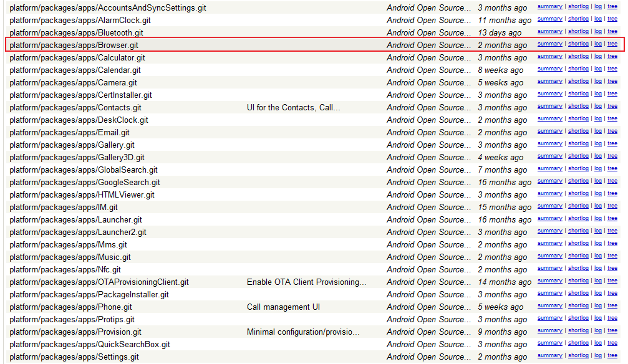The width and height of the screenshot is (628, 364).
Task: Click the 'Enable OTA Client Provisioning...' description
Action: coord(306,282)
